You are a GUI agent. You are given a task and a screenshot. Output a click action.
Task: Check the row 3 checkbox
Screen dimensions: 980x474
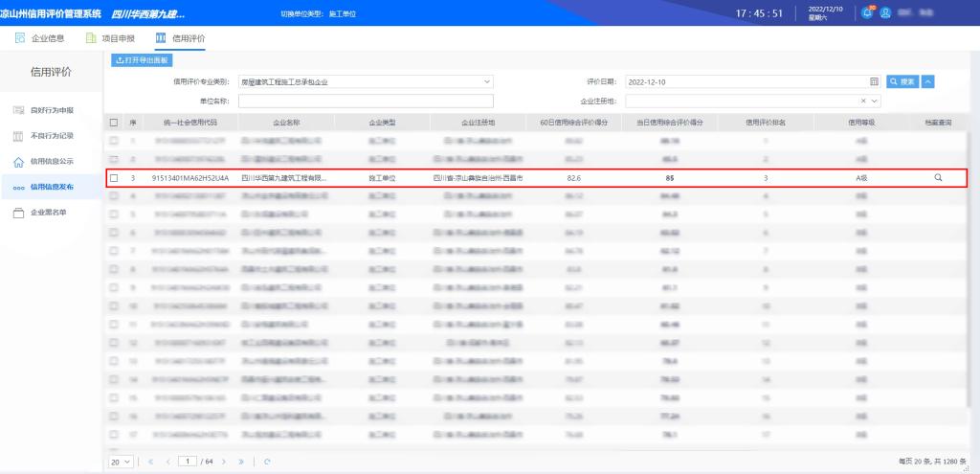click(x=114, y=178)
